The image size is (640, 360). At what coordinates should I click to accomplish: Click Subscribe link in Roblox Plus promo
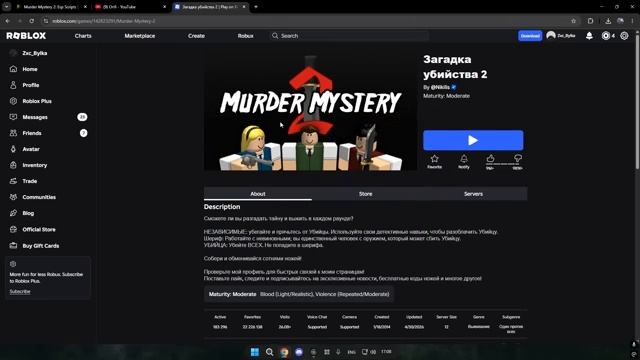coord(20,291)
